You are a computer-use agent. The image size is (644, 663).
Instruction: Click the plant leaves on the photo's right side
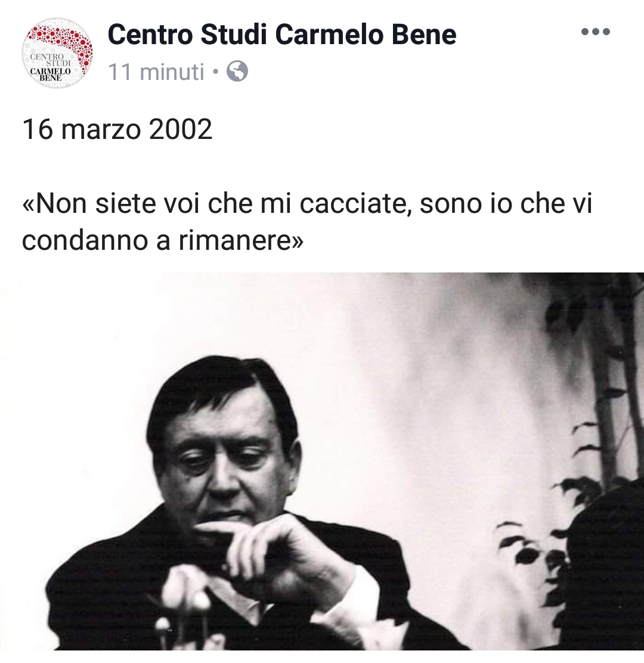[592, 423]
